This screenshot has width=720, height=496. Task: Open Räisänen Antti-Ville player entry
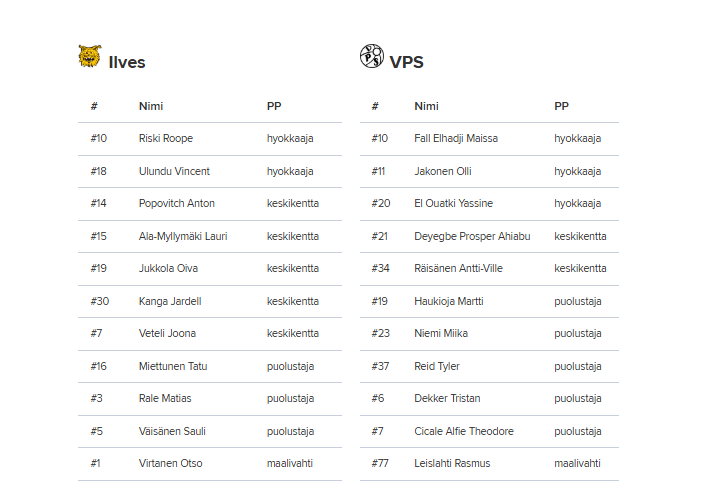tap(458, 268)
